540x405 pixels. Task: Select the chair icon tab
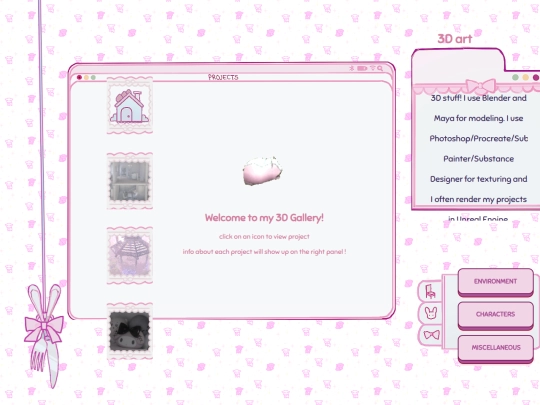(430, 291)
